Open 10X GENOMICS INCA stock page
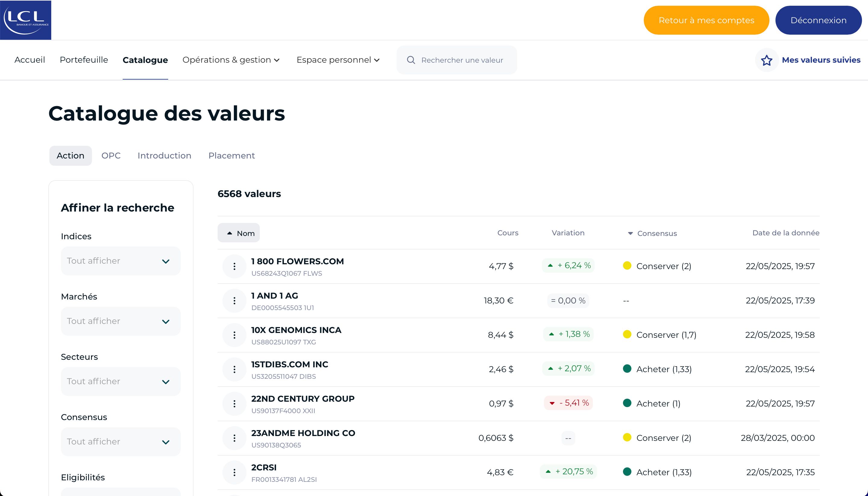Viewport: 868px width, 496px height. click(x=296, y=330)
